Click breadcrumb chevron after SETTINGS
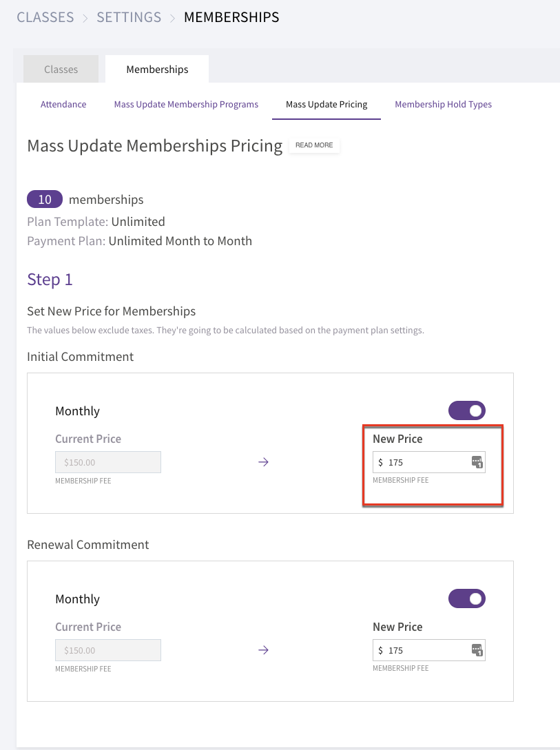This screenshot has width=560, height=750. [173, 18]
